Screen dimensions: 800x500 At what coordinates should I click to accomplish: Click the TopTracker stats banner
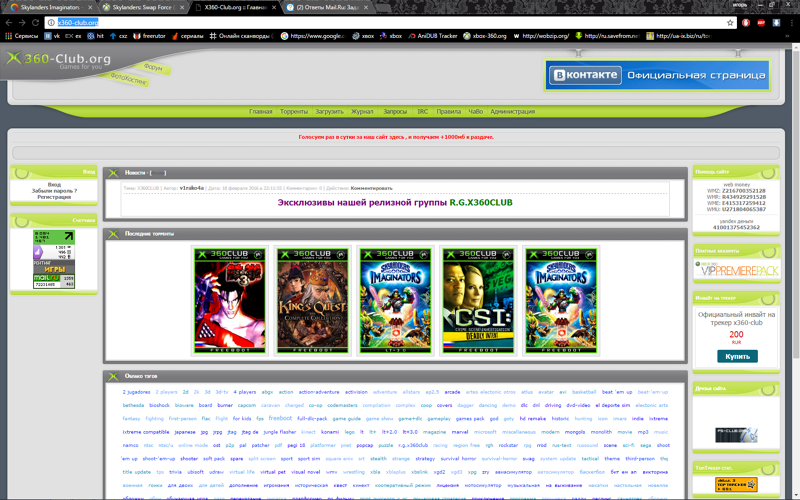[736, 484]
